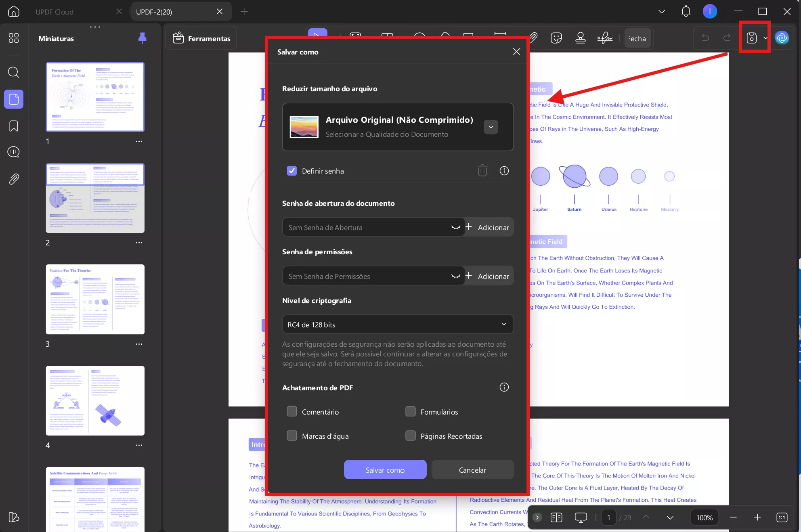The width and height of the screenshot is (801, 532).
Task: Expand the arrow next to save icon
Action: (765, 38)
